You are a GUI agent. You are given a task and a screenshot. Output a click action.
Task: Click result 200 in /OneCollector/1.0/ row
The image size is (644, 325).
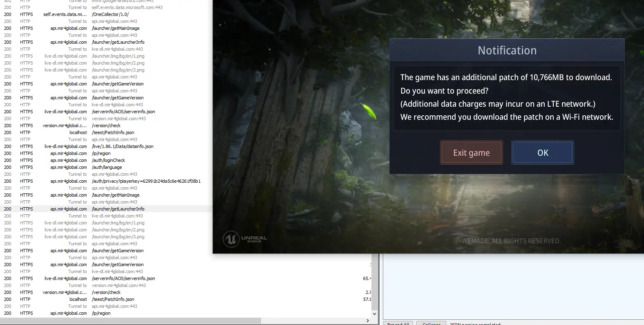coord(8,14)
